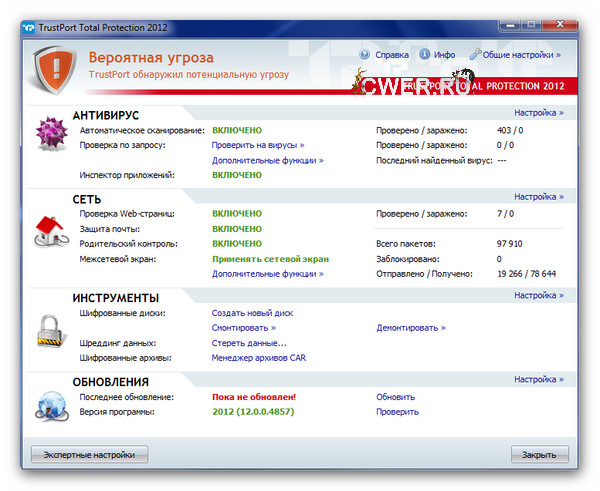
Task: Toggle Инспектор приложений ВКЛЮЧЕНО status
Action: [237, 175]
